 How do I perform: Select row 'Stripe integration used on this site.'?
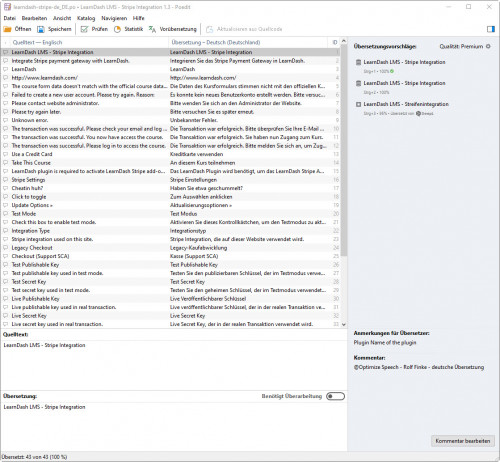pyautogui.click(x=171, y=239)
